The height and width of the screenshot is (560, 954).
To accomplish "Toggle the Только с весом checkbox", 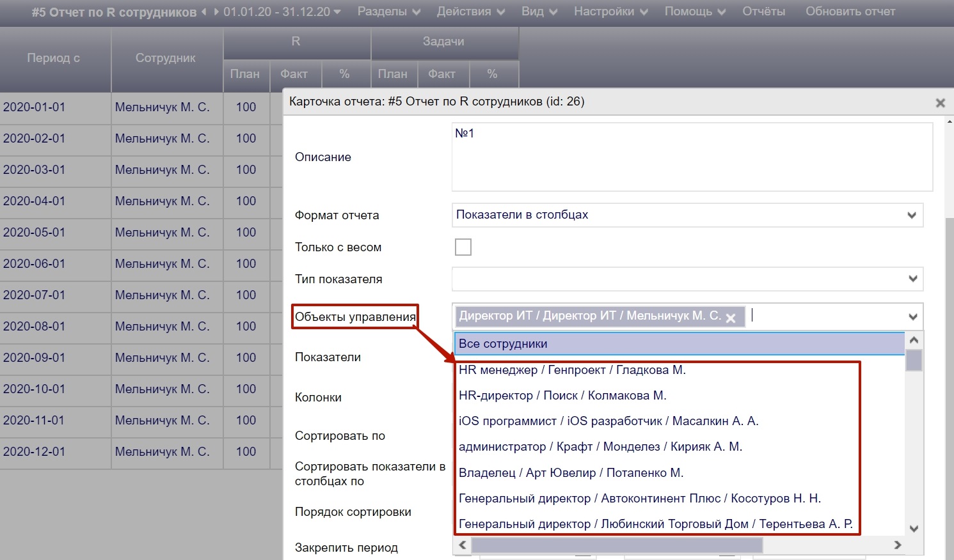I will [463, 247].
